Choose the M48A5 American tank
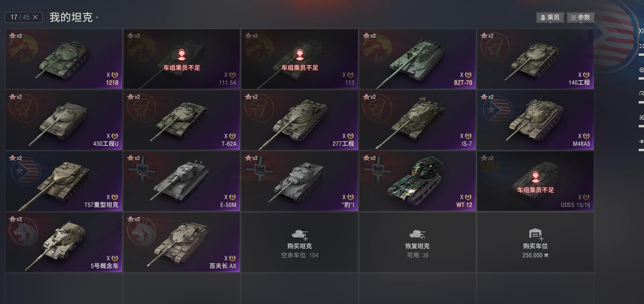644x304 pixels. click(535, 120)
